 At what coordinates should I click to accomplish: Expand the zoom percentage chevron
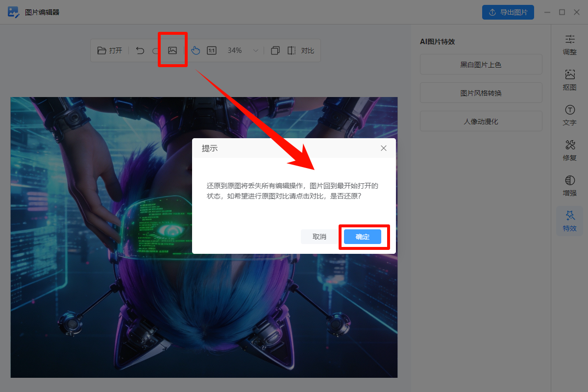(255, 50)
